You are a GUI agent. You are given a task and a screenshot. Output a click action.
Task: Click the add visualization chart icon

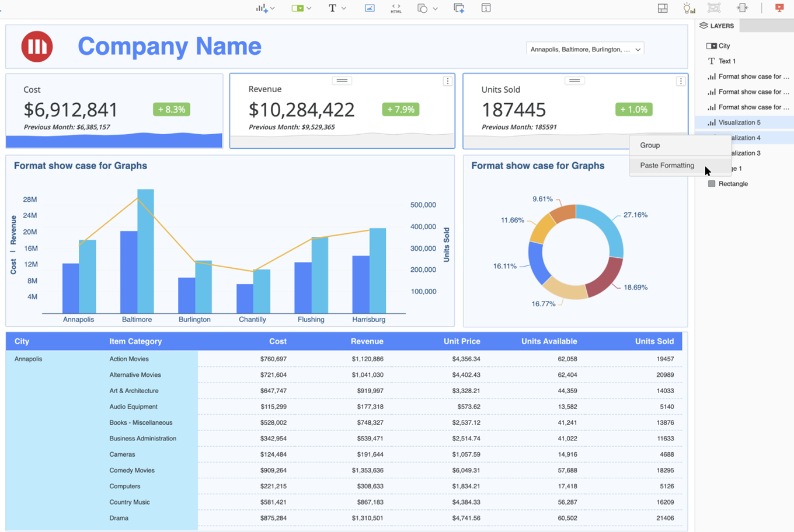tap(262, 8)
